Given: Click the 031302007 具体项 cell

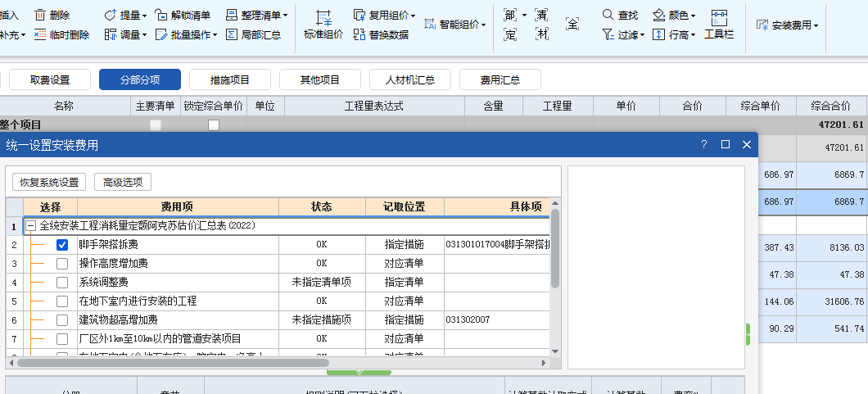Looking at the screenshot, I should (496, 319).
